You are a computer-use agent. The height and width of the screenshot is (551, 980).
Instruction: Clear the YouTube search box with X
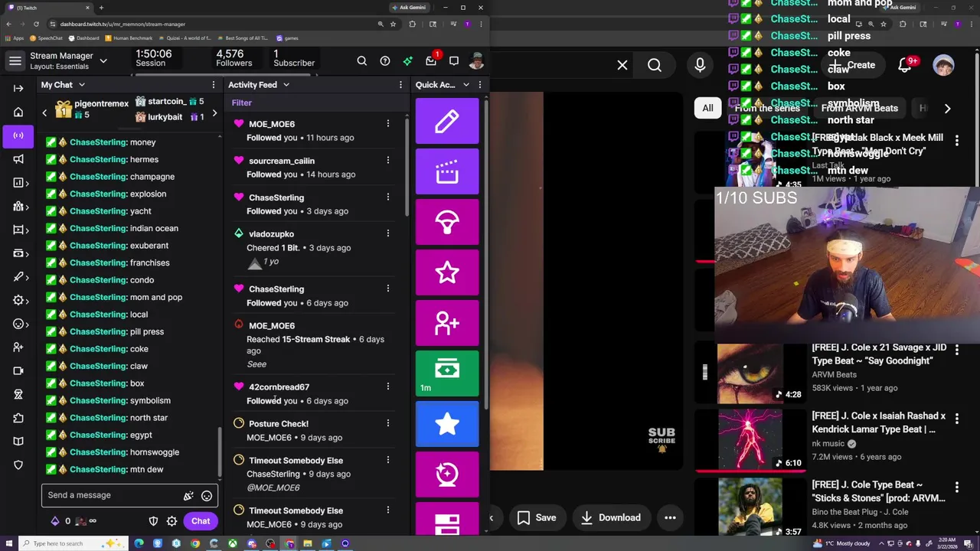pos(622,66)
